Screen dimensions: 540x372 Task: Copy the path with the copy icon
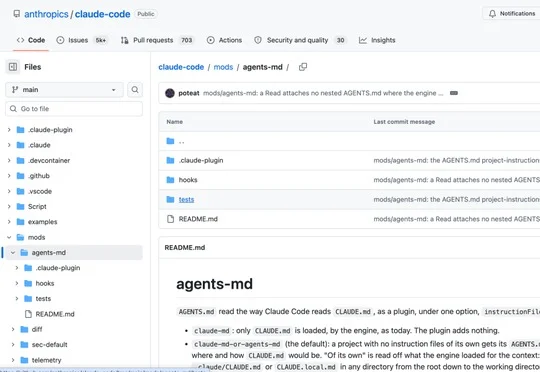click(x=303, y=67)
